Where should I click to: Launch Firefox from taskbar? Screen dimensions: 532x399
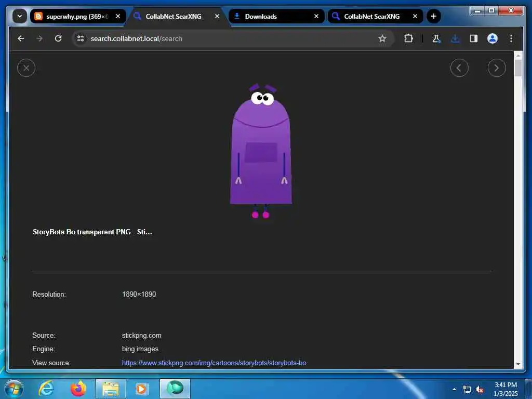click(x=78, y=389)
